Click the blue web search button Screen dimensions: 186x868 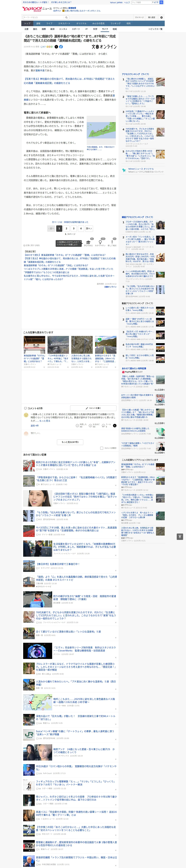coord(161,2)
